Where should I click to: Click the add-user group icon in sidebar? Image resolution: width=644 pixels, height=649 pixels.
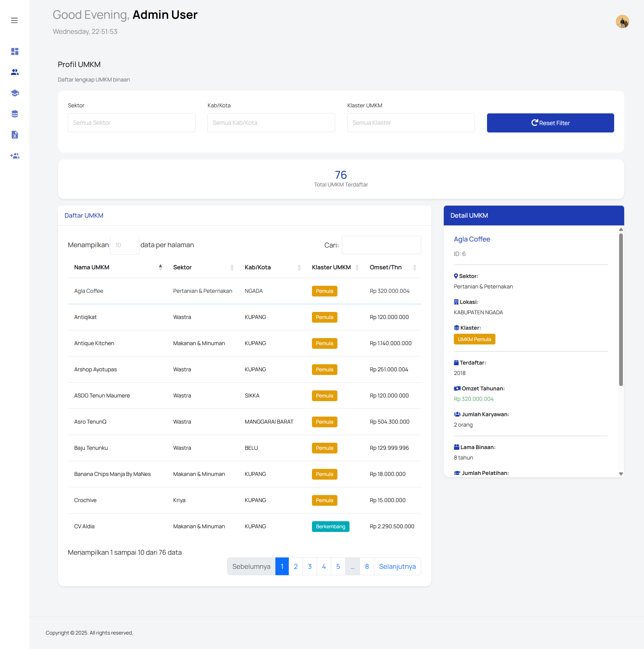click(14, 156)
